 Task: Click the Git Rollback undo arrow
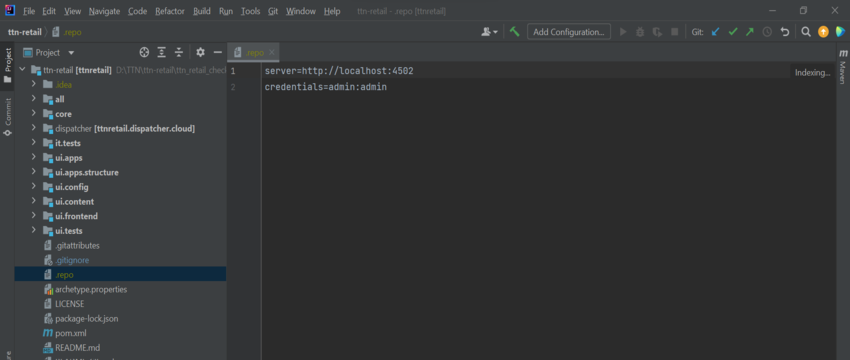[784, 32]
